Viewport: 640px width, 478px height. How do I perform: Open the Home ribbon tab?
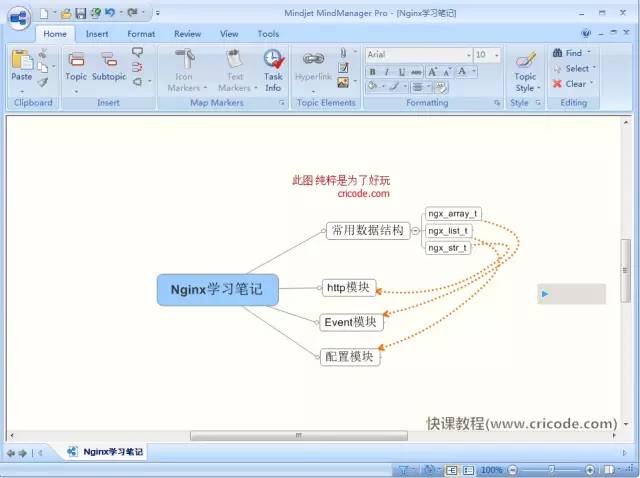point(55,34)
